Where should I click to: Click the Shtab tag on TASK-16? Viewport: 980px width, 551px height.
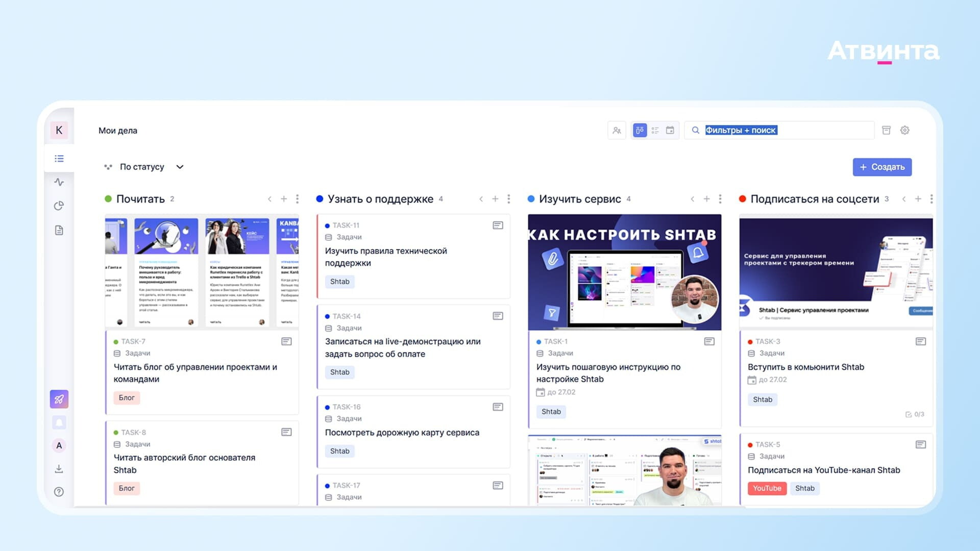[x=340, y=452]
